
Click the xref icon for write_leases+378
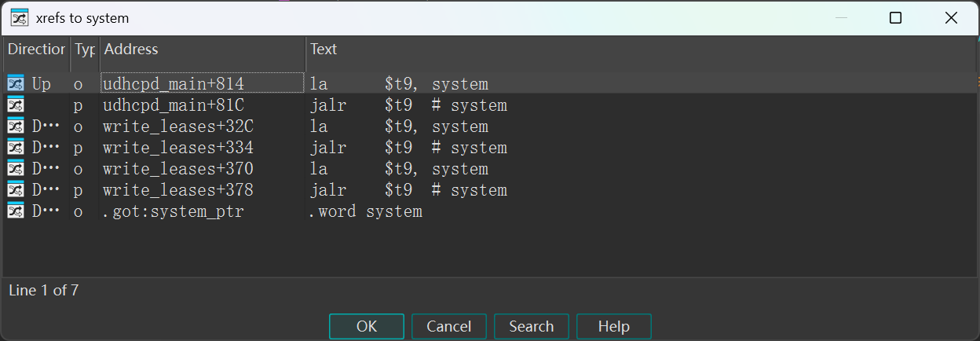pyautogui.click(x=16, y=189)
